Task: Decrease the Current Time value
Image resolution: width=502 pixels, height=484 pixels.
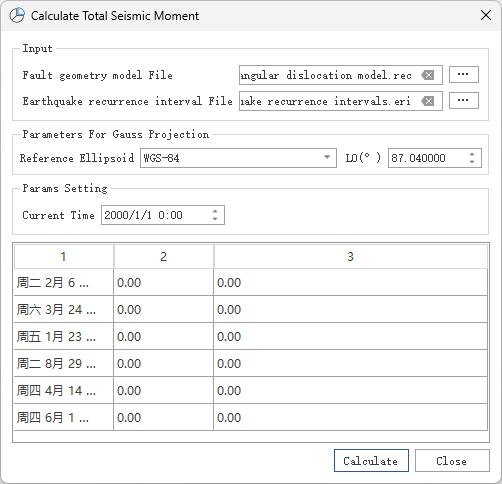Action: pos(215,219)
